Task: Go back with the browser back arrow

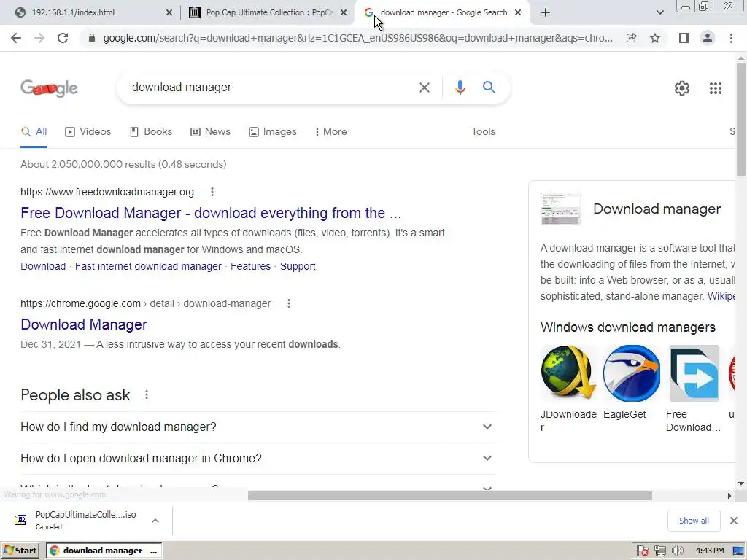Action: point(16,38)
